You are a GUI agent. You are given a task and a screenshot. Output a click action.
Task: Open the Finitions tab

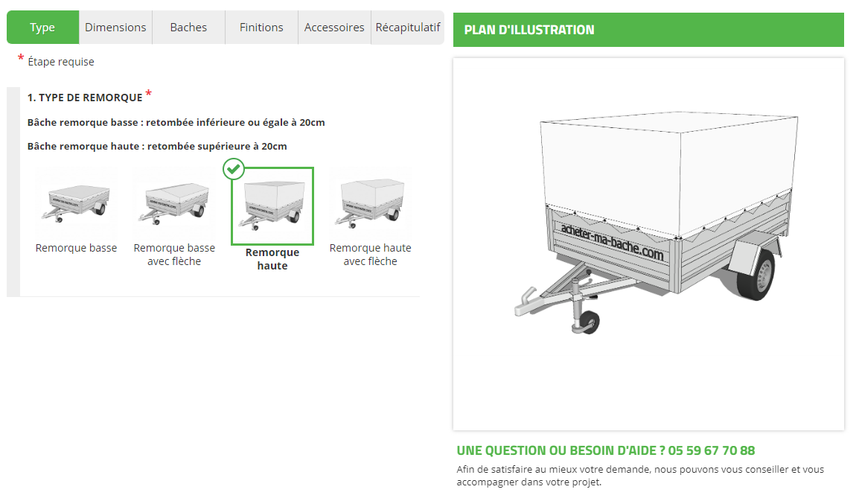[261, 28]
